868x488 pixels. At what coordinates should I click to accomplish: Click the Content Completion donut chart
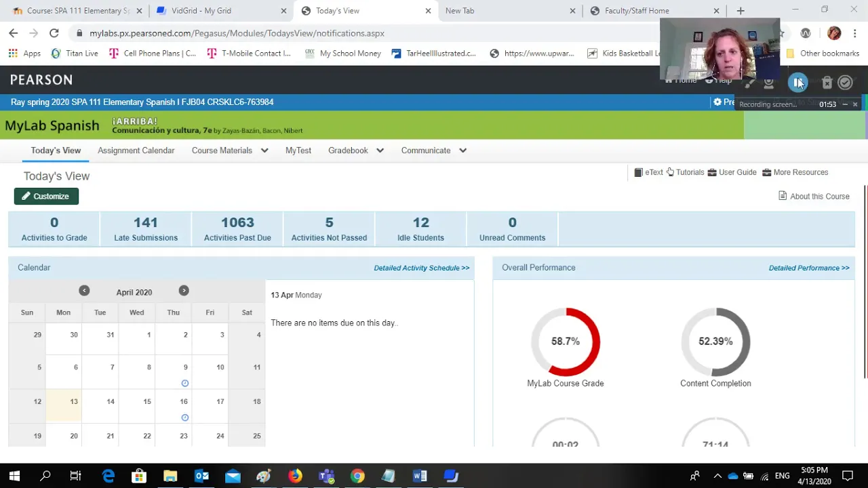(715, 342)
